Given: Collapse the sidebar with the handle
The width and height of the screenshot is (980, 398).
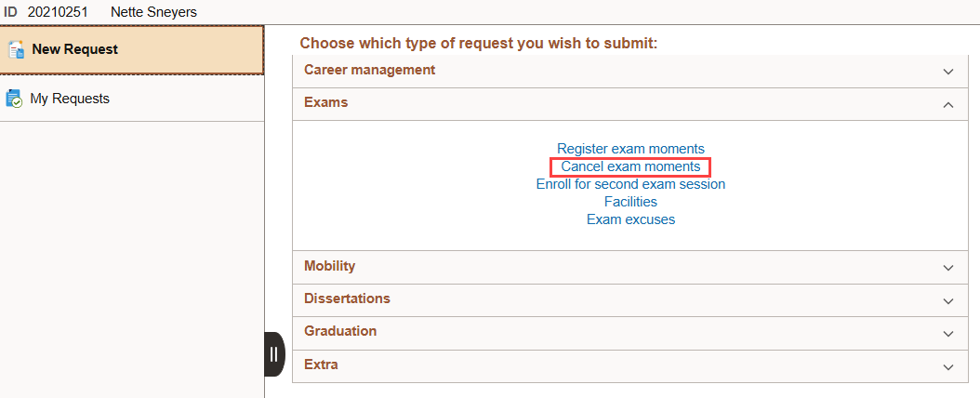Looking at the screenshot, I should (273, 354).
